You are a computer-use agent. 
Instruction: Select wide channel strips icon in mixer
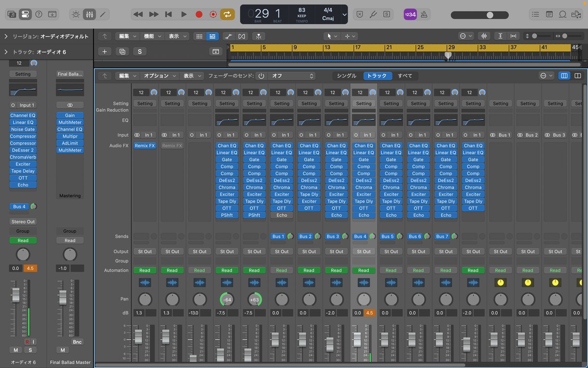tap(577, 76)
